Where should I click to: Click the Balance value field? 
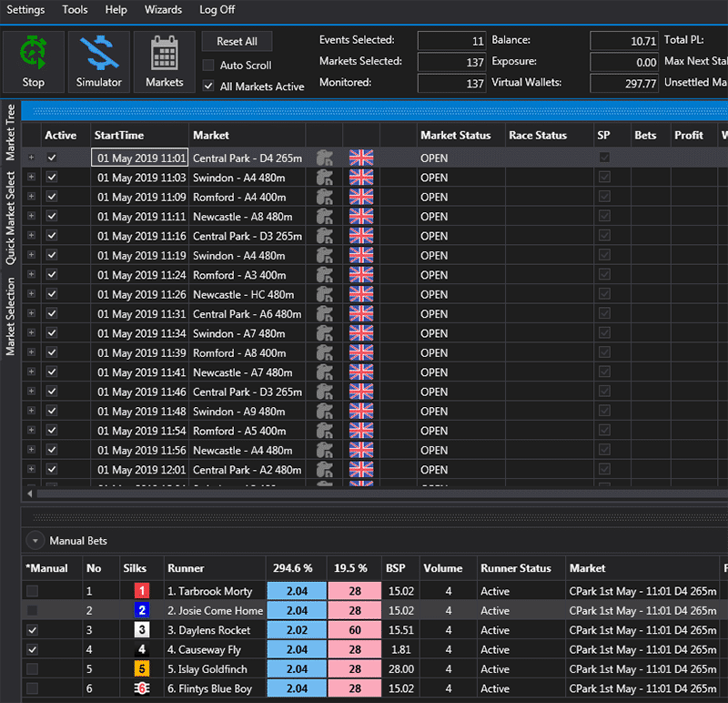click(x=624, y=41)
